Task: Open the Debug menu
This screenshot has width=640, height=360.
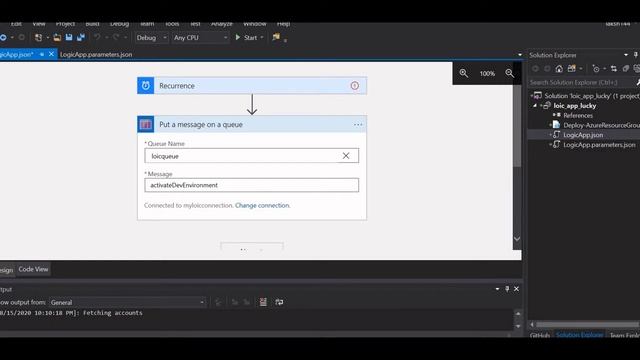Action: coord(120,24)
